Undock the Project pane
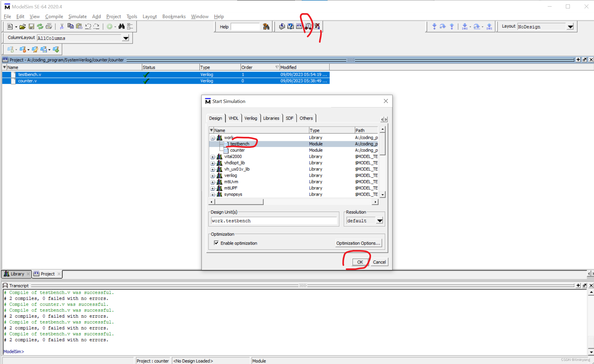594x364 pixels. pos(585,60)
